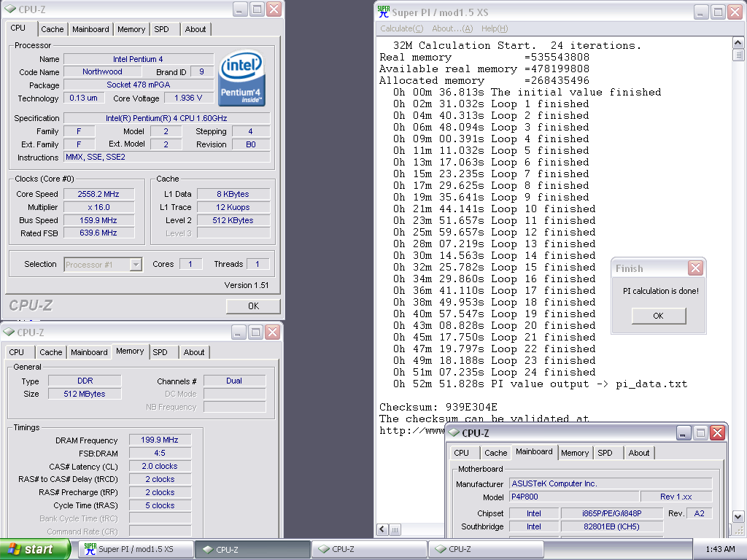The image size is (747, 560).
Task: Open the Help menu in Super PI
Action: [495, 28]
